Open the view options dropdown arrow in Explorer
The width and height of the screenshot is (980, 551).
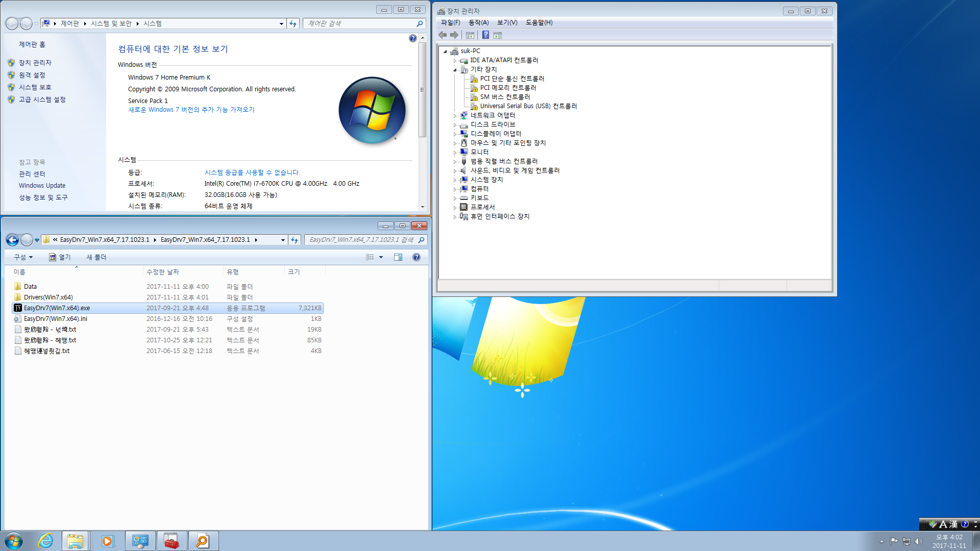381,257
